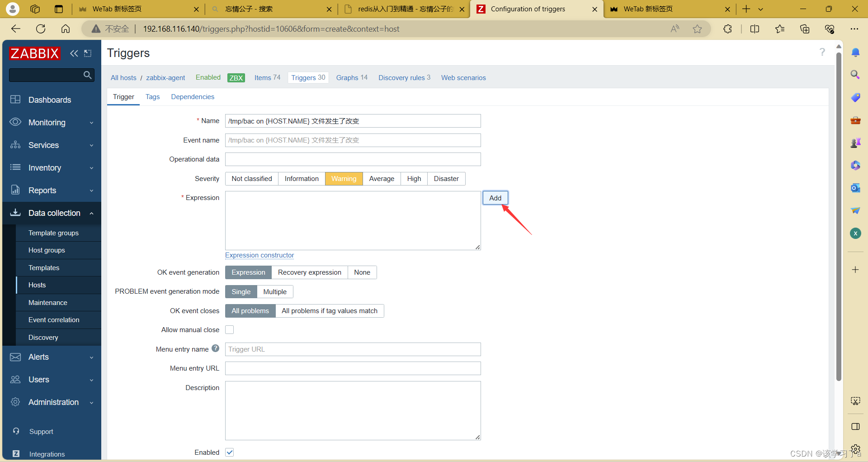Add page to favorites star icon
Screen dimensions: 868x462
click(698, 29)
